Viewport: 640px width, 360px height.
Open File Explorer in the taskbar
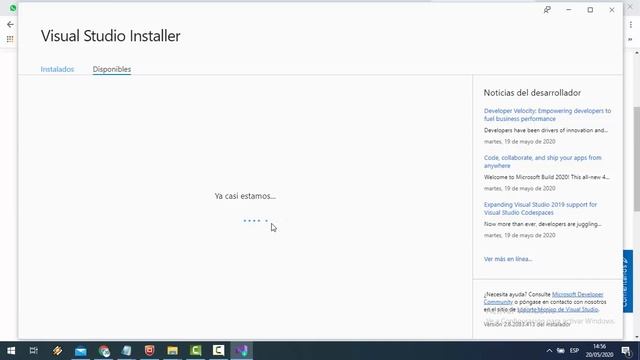click(x=172, y=351)
